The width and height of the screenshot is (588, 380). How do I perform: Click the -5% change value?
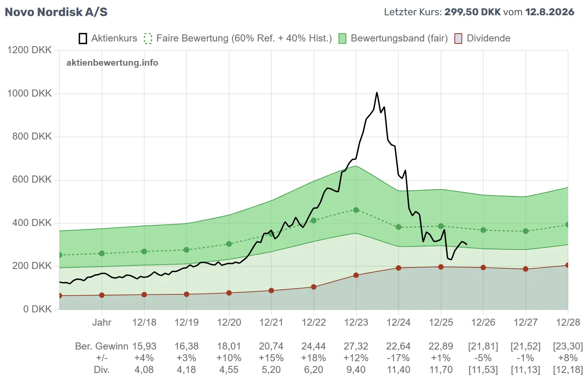point(483,358)
